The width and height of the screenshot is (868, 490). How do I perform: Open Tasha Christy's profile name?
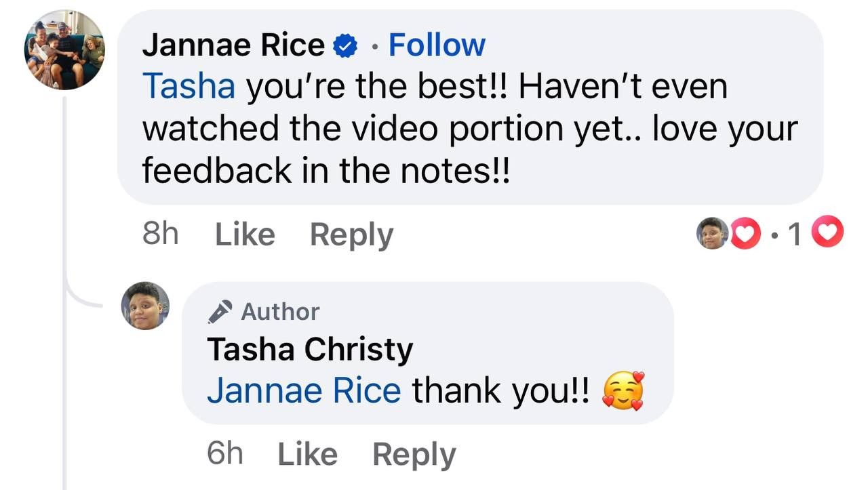coord(310,350)
